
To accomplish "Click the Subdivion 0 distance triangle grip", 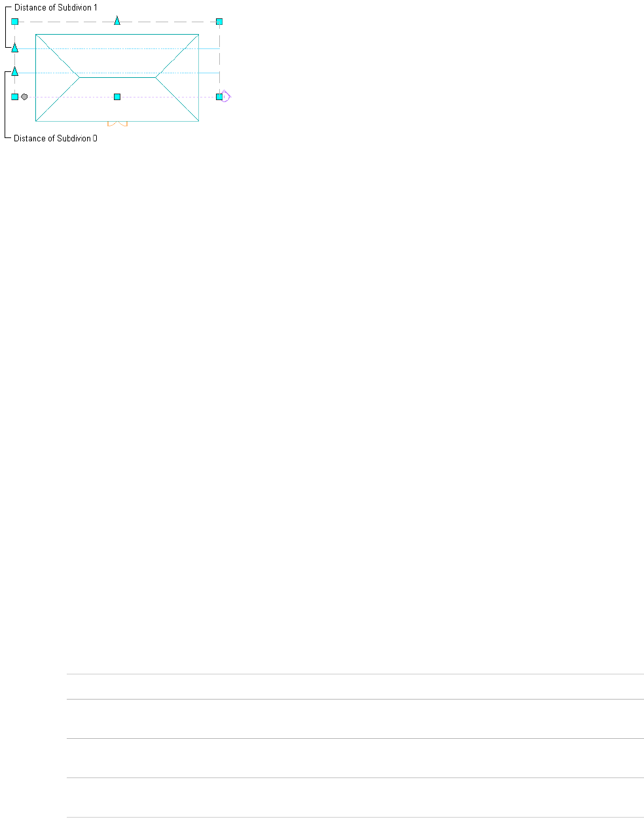I will [14, 71].
